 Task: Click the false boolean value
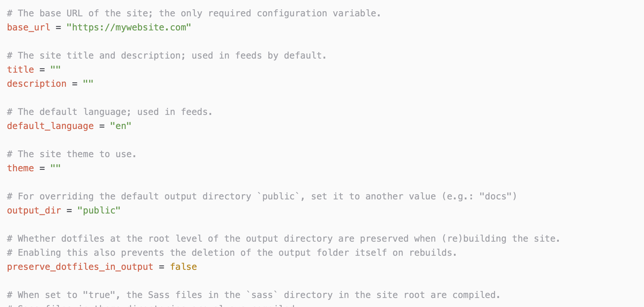[x=183, y=267]
